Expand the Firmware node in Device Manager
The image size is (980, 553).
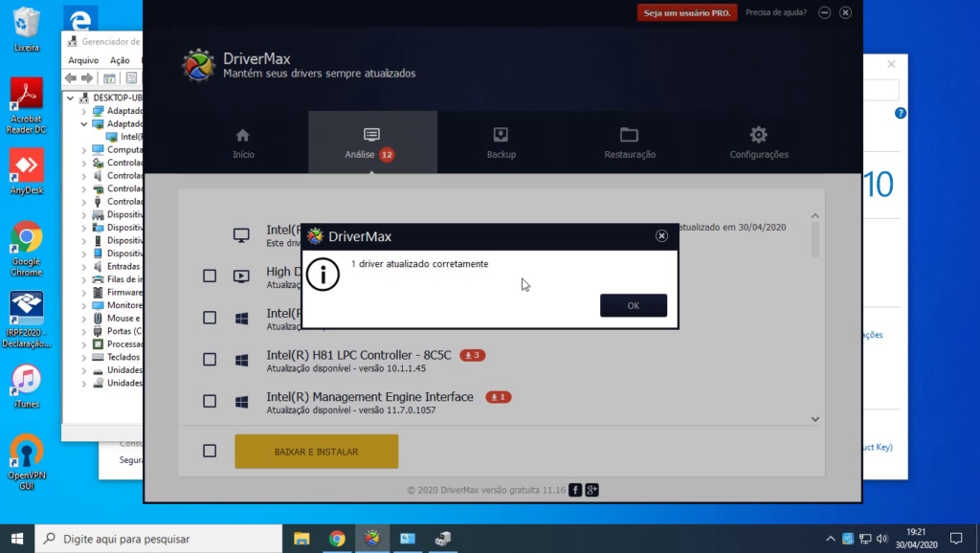coord(84,293)
